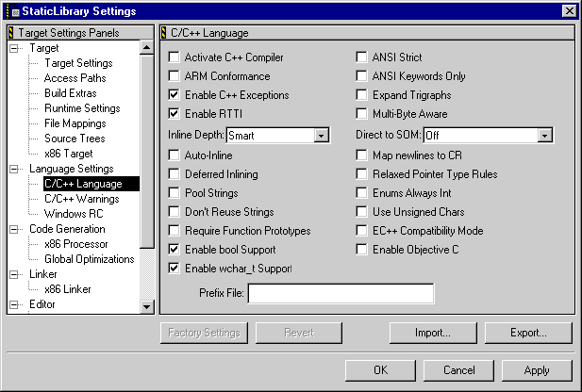The image size is (582, 392).
Task: Open Source Trees panel
Action: tap(75, 139)
